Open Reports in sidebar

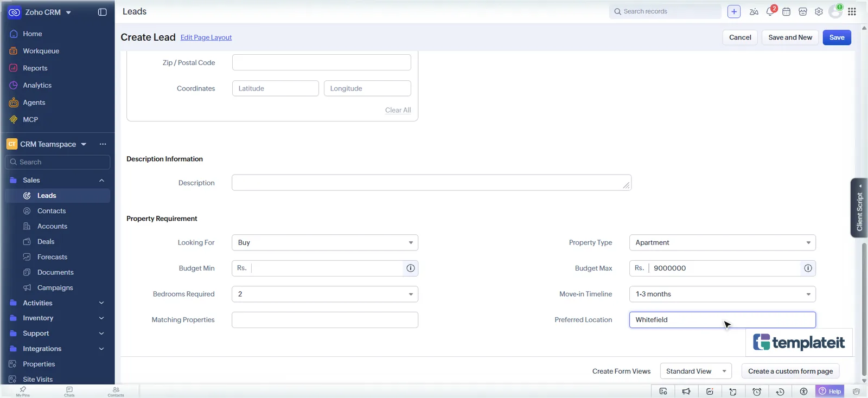point(35,68)
